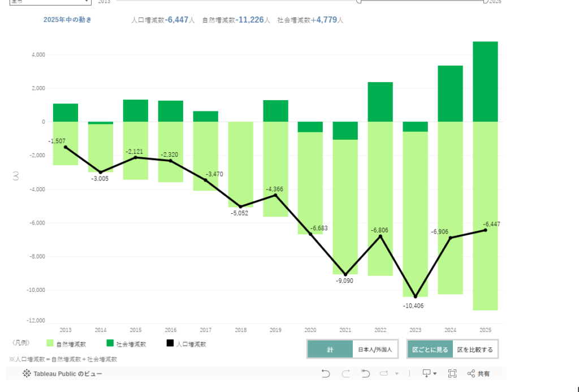Image resolution: width=579 pixels, height=392 pixels.
Task: Click the share icon
Action: (479, 373)
